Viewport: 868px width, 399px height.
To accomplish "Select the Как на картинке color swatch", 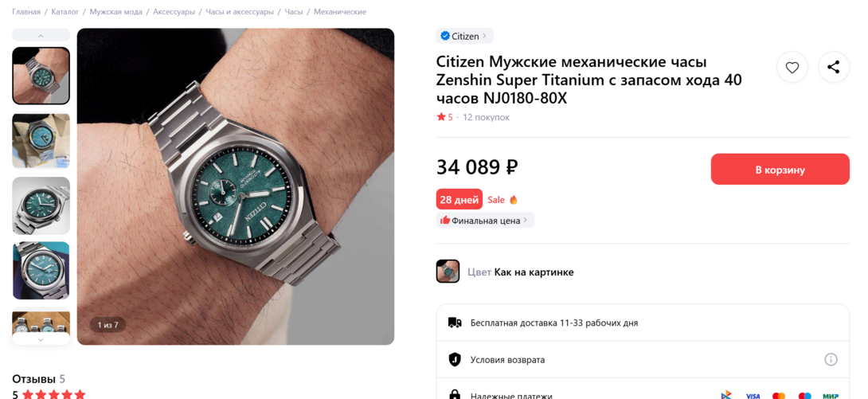I will 448,271.
